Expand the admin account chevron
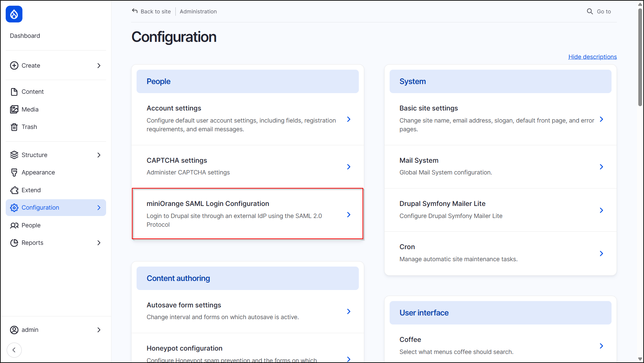Viewport: 644px width, 363px height. click(99, 330)
